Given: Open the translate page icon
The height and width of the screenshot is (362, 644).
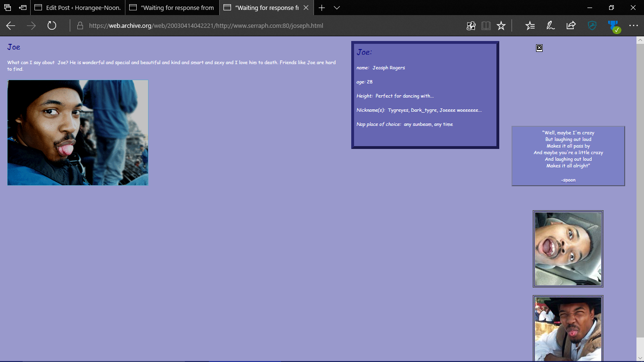Looking at the screenshot, I should 471,26.
